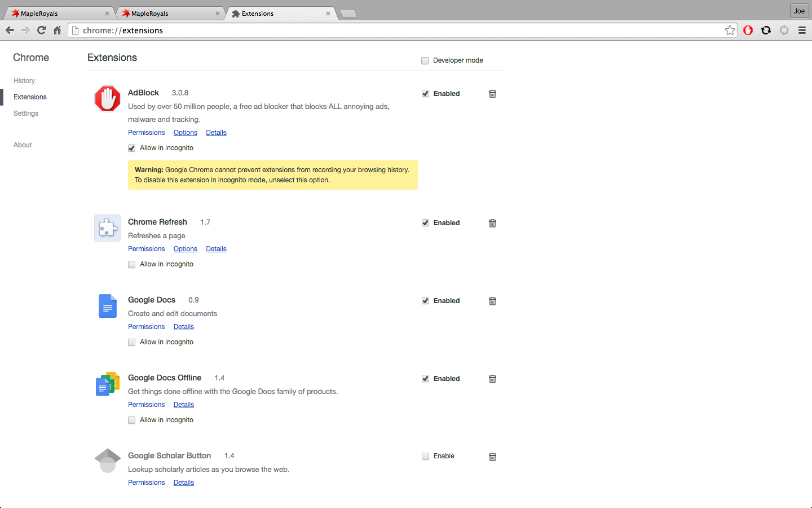Select Extensions in the Chrome sidebar

tap(30, 97)
